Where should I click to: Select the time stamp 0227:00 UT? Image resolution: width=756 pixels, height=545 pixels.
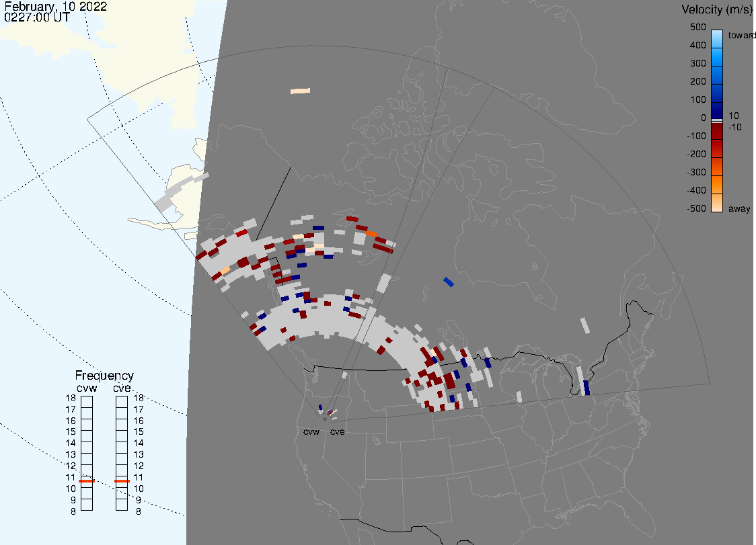(37, 17)
